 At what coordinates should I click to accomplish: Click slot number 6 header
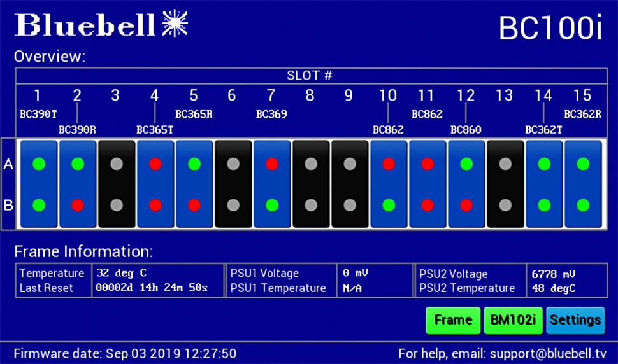232,95
